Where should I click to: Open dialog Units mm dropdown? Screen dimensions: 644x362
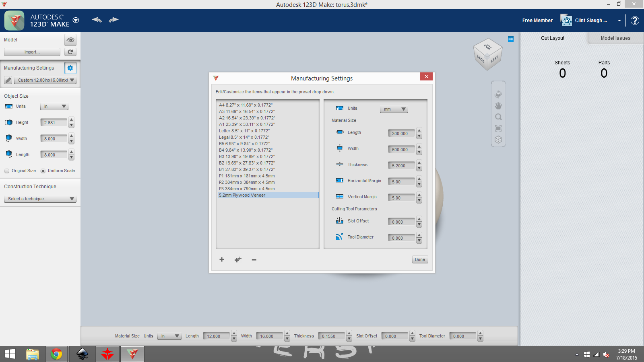(x=394, y=109)
